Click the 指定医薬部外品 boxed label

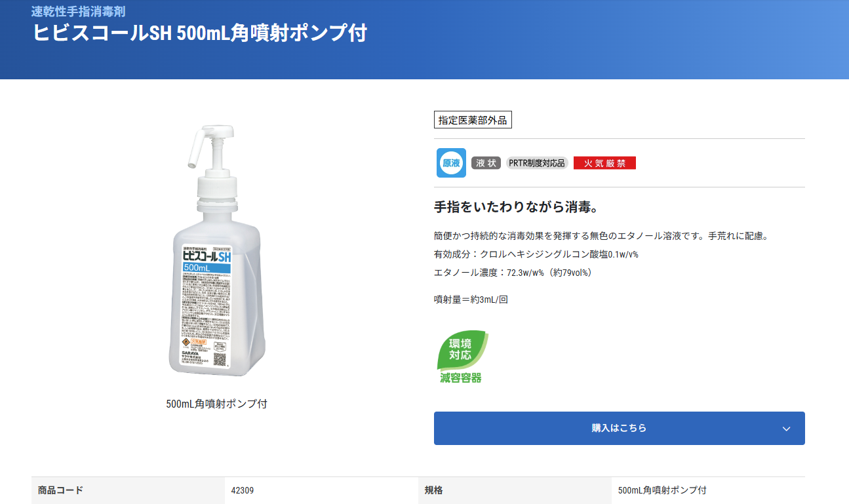[x=473, y=120]
